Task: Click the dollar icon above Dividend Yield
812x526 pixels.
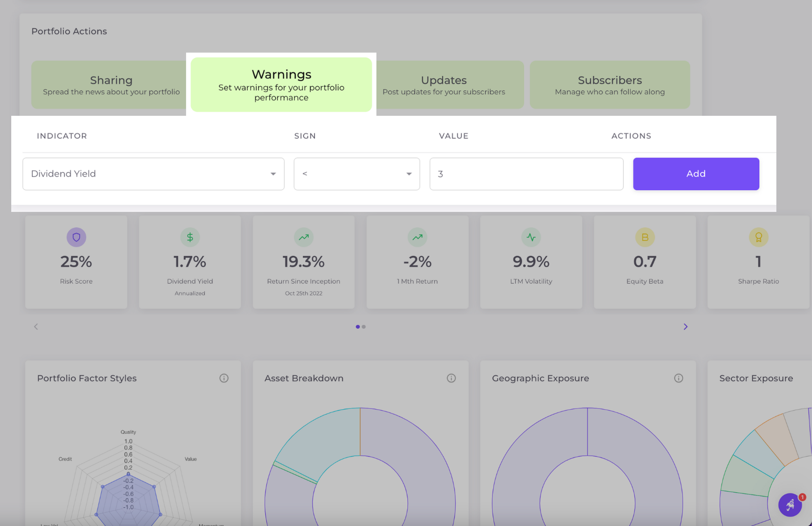Action: point(190,237)
